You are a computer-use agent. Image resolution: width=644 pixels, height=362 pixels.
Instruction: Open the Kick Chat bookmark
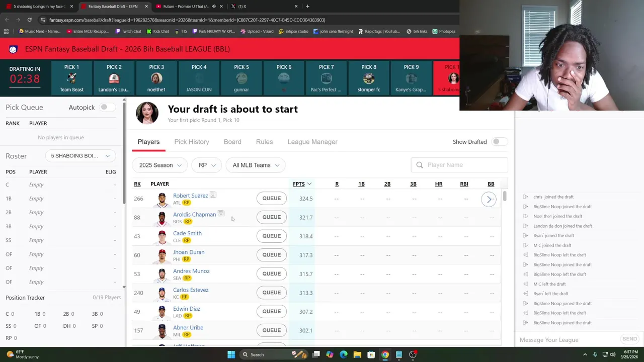click(158, 31)
